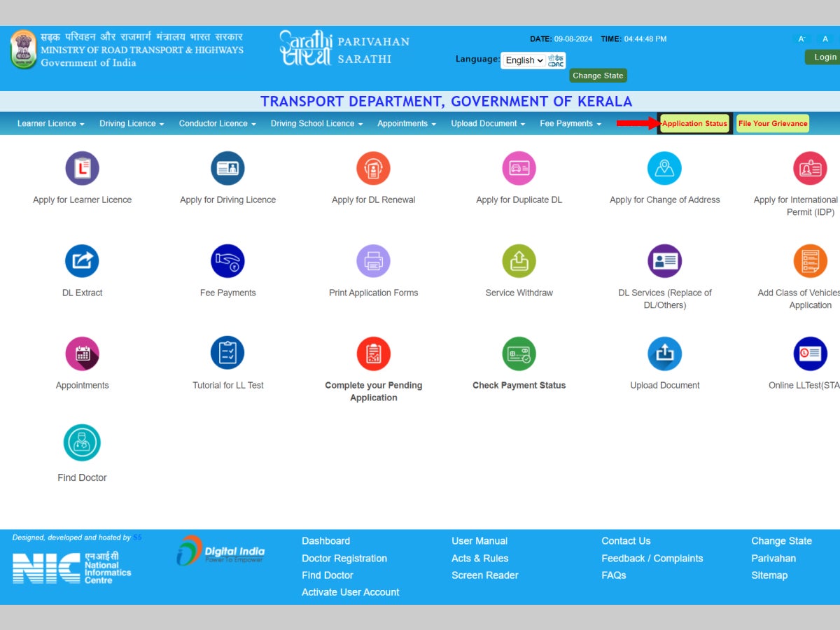Screen dimensions: 840x630
Task: Open the Apply for DL Renewal icon
Action: [x=373, y=169]
